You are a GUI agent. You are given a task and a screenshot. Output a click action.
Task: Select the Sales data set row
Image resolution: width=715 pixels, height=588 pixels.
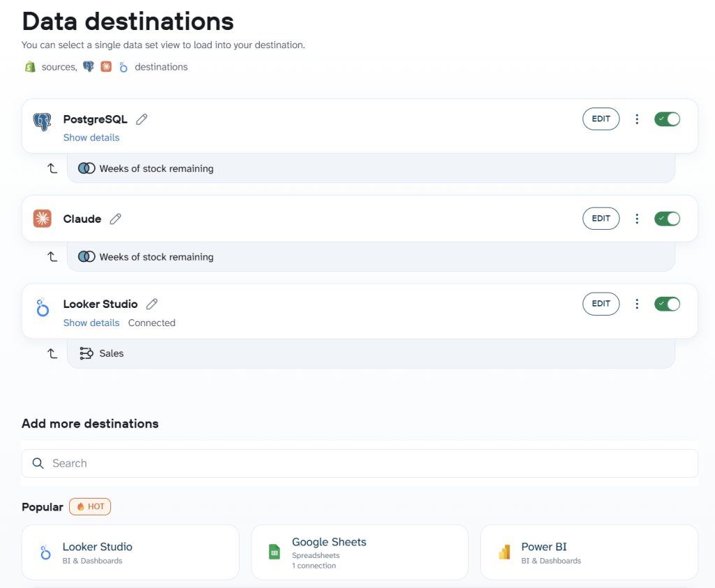(371, 353)
